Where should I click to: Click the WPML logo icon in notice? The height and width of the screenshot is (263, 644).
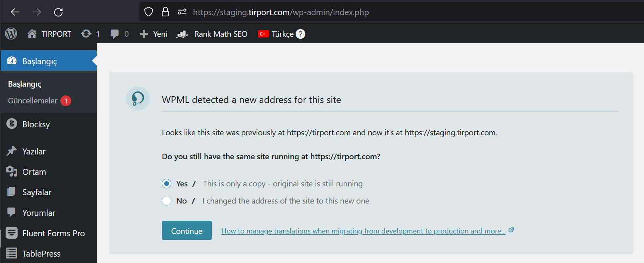(x=138, y=99)
